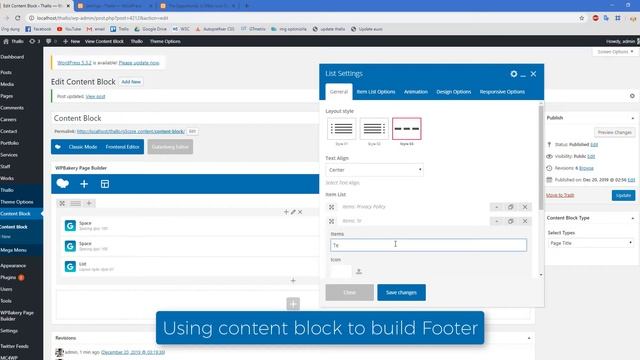Select layout Style 03 thumbnail
This screenshot has height=360, width=640.
point(407,129)
